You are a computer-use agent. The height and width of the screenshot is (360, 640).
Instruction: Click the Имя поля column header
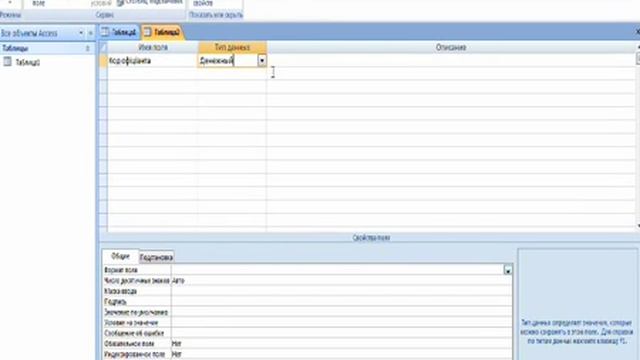click(153, 47)
